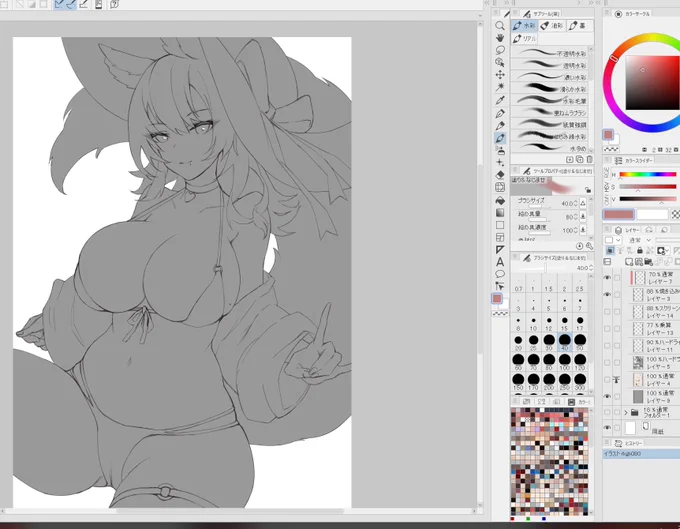
Task: Click the H hue slider bar
Action: pyautogui.click(x=647, y=174)
